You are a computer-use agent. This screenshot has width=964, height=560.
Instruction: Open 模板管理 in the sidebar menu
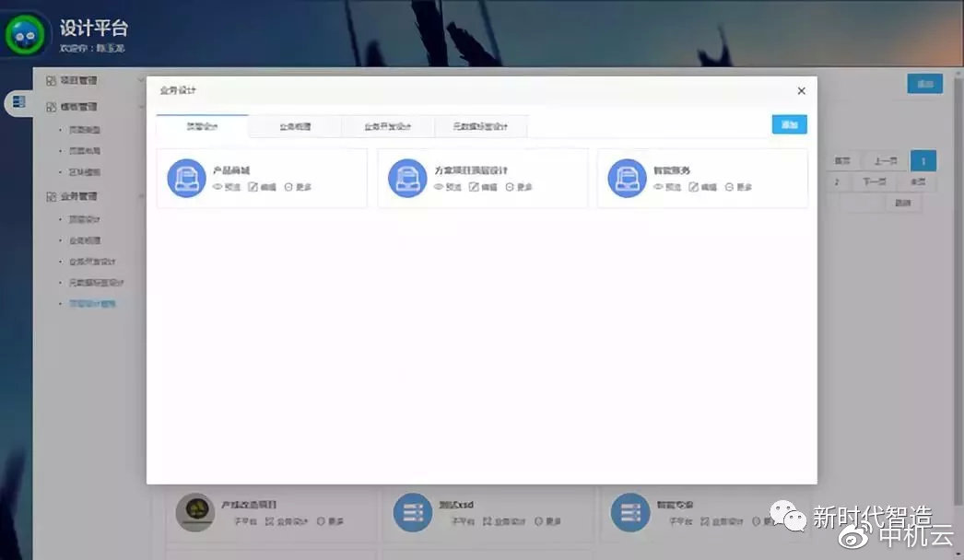click(78, 107)
